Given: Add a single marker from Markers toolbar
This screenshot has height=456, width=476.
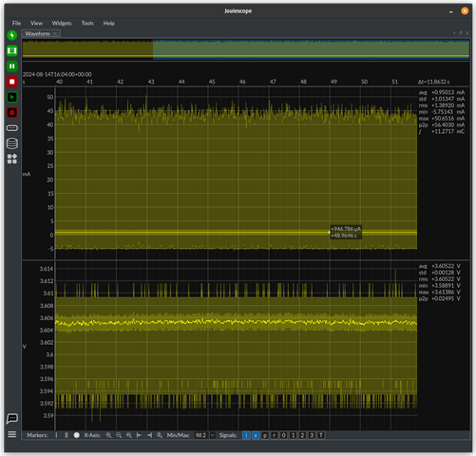Looking at the screenshot, I should point(56,435).
